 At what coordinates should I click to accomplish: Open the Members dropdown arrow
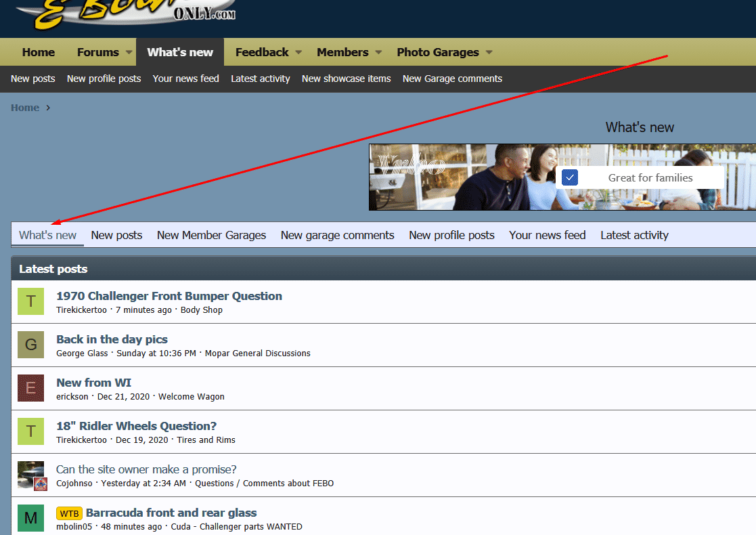pyautogui.click(x=378, y=52)
